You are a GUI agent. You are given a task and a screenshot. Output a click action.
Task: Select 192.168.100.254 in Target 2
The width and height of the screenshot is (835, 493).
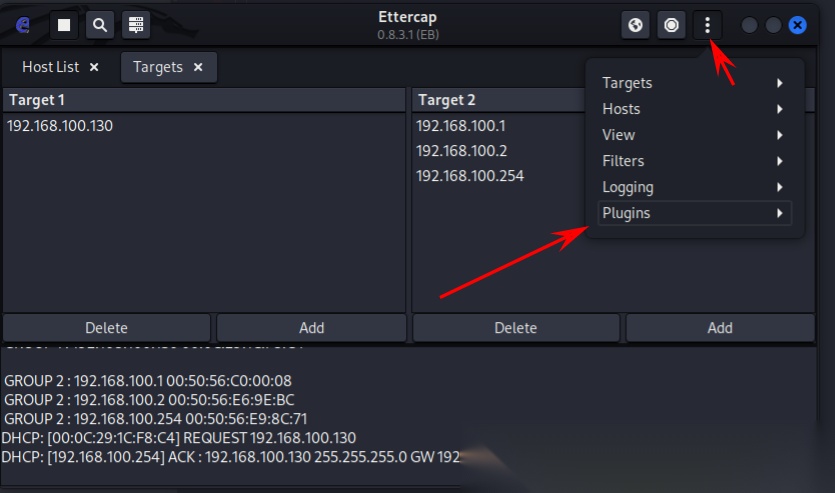(x=470, y=176)
